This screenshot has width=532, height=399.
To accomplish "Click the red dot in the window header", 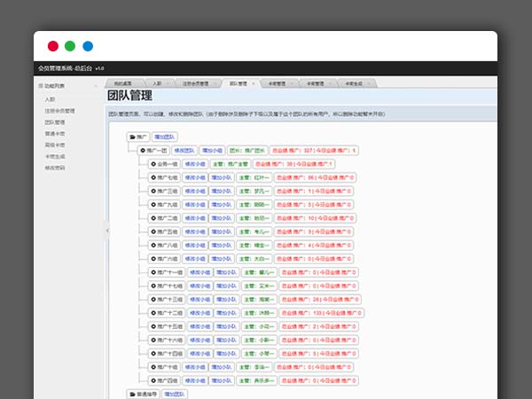I will click(x=52, y=45).
